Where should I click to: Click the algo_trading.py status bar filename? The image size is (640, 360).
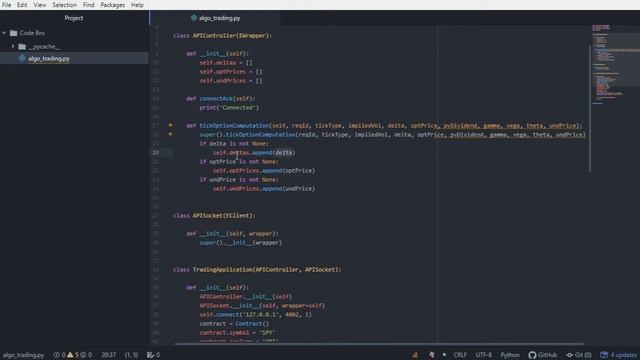(23, 355)
